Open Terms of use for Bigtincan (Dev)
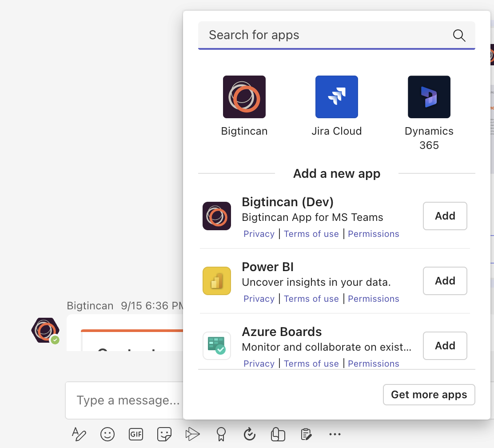The height and width of the screenshot is (448, 494). [x=311, y=234]
